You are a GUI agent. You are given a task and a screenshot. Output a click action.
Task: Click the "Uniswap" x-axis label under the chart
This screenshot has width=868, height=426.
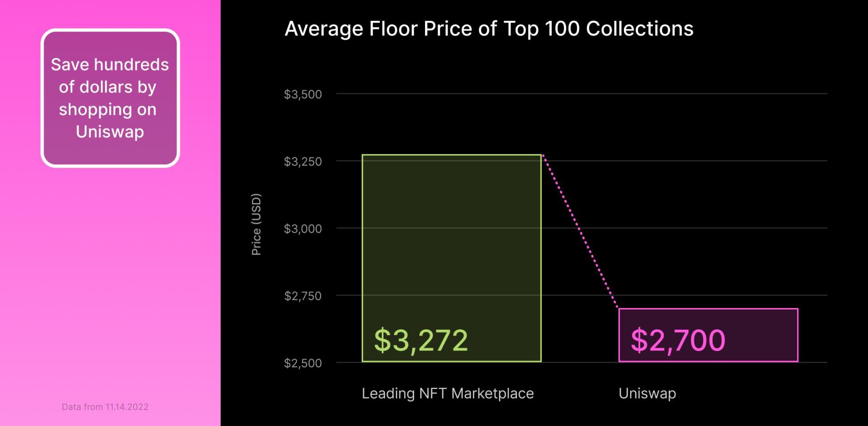click(x=647, y=393)
